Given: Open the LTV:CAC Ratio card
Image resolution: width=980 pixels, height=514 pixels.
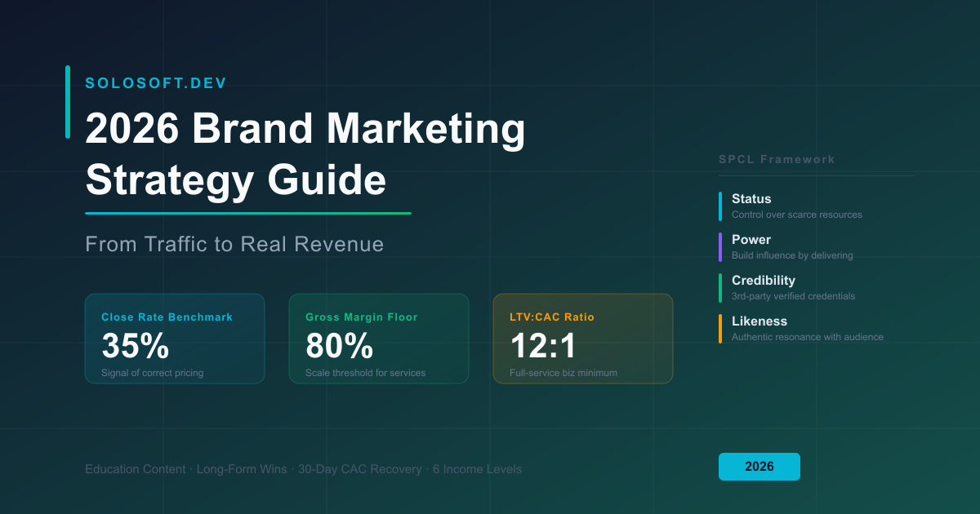Looking at the screenshot, I should (582, 338).
